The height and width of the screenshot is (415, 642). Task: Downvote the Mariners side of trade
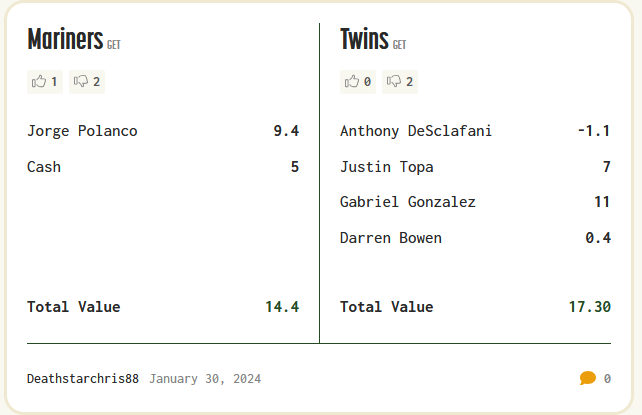coord(88,81)
